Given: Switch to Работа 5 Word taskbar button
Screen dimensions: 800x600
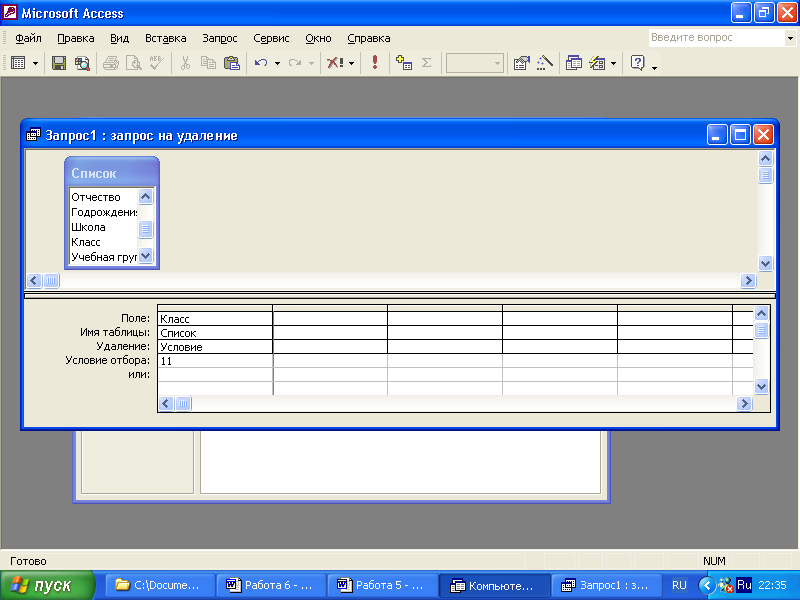Looking at the screenshot, I should tap(383, 585).
